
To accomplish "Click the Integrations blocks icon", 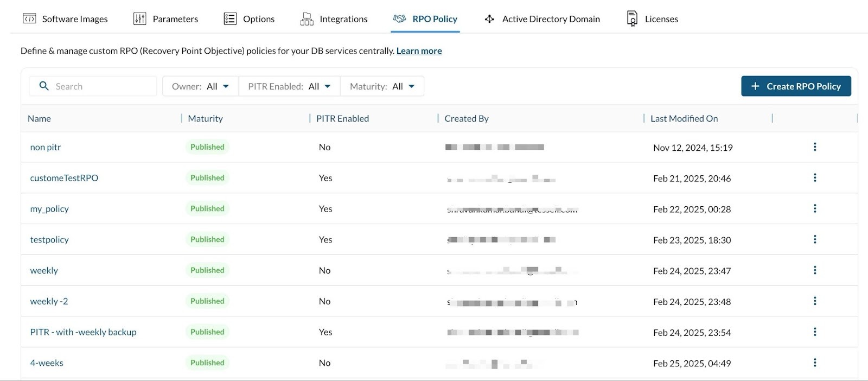I will click(307, 19).
